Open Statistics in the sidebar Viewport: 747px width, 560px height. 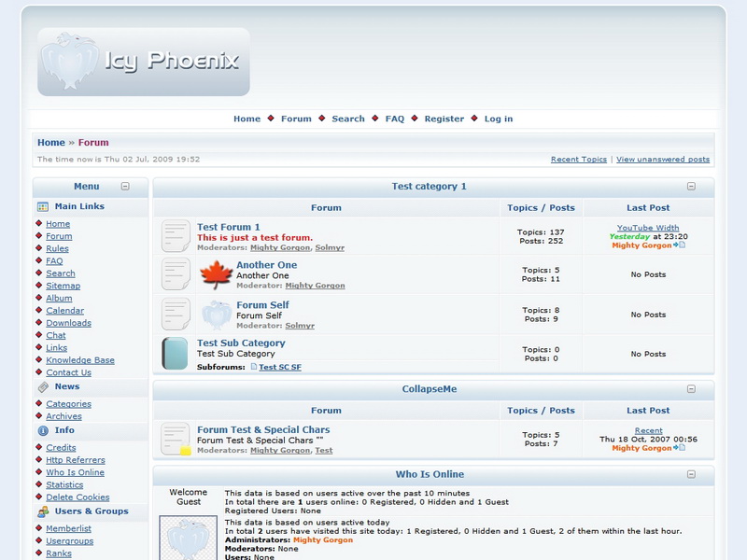click(64, 484)
